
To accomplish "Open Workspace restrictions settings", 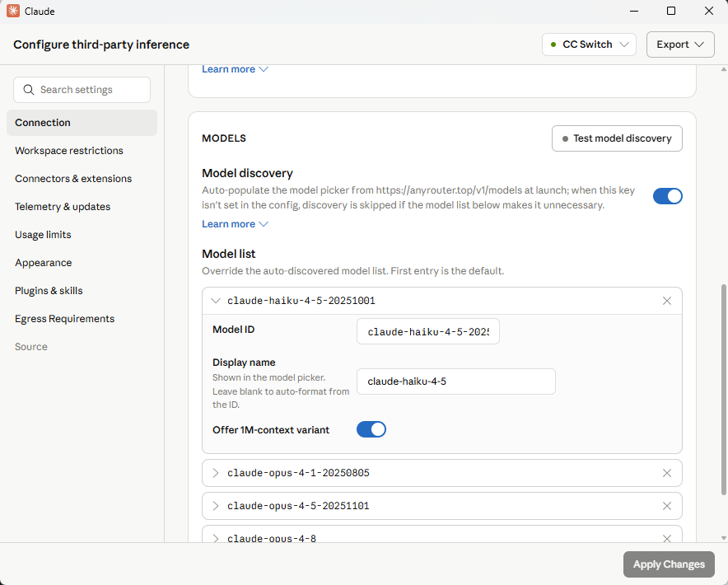I will pos(68,151).
